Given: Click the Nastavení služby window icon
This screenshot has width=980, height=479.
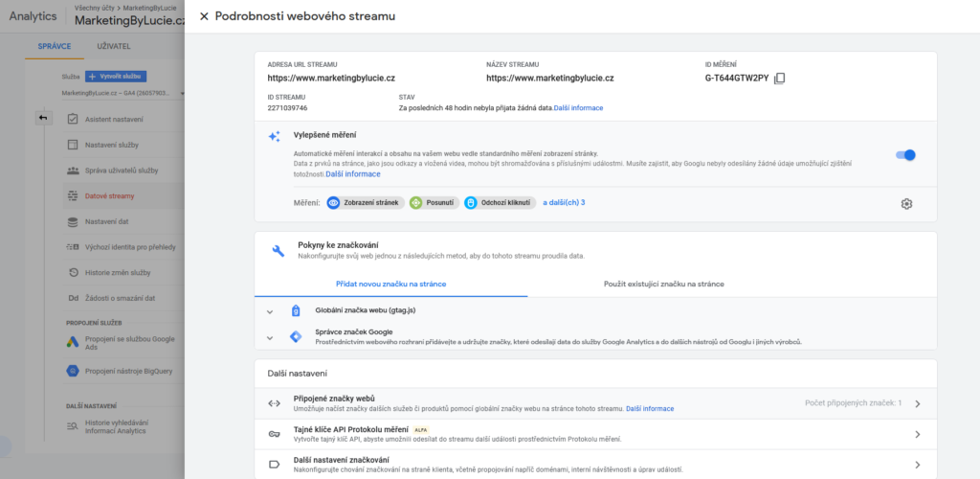Looking at the screenshot, I should click(x=73, y=145).
